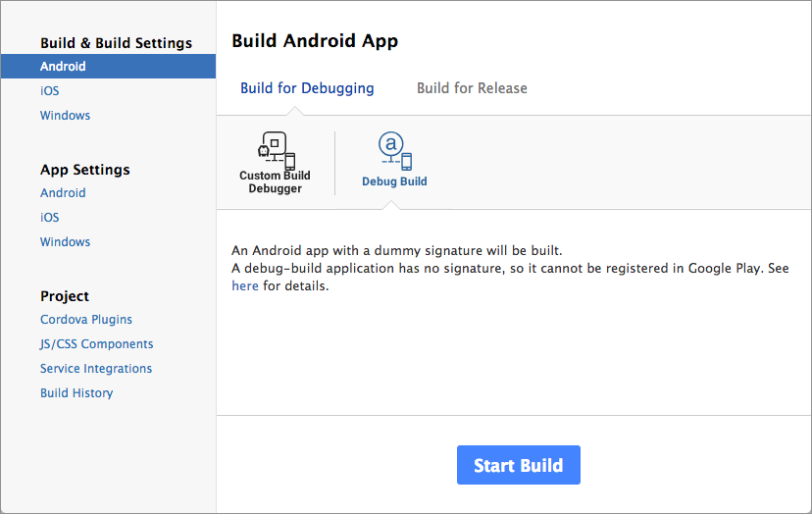The width and height of the screenshot is (812, 514).
Task: Select the Debug Build icon
Action: pyautogui.click(x=395, y=151)
